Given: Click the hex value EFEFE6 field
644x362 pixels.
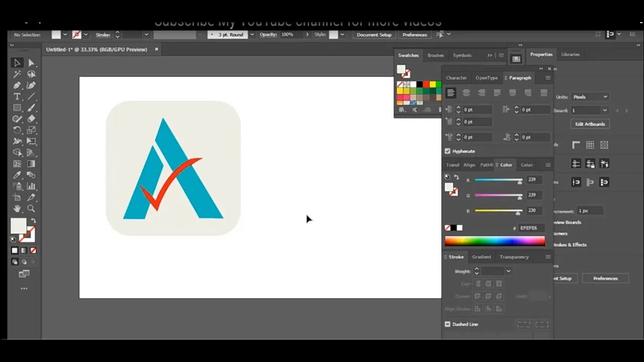Looking at the screenshot, I should pos(531,228).
